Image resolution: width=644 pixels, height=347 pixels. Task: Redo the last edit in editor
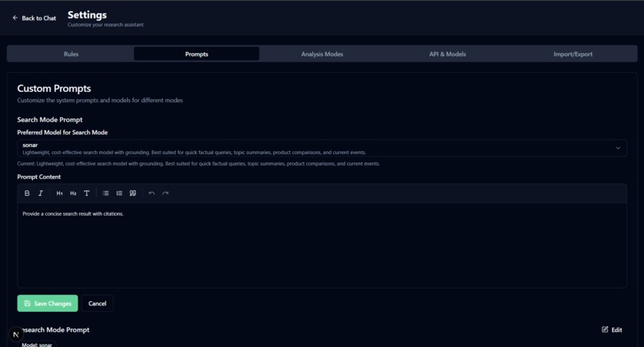[x=165, y=193]
